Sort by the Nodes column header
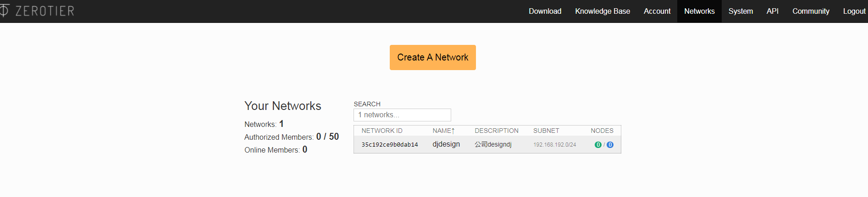Screen dimensions: 868x197 click(602, 131)
